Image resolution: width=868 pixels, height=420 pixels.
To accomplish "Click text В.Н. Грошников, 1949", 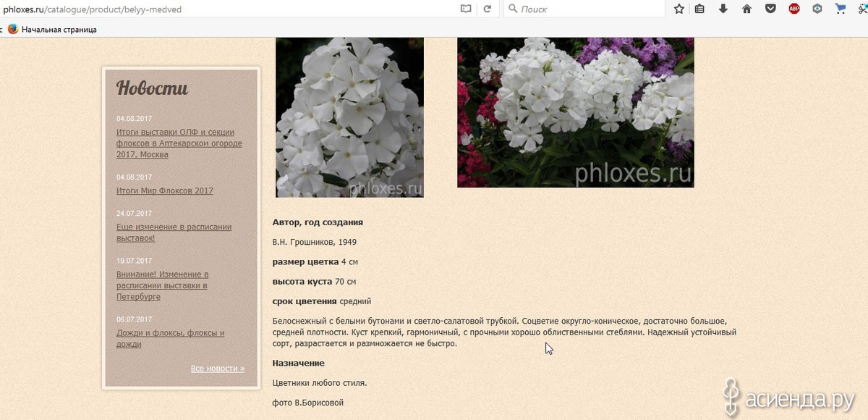I will pyautogui.click(x=314, y=242).
